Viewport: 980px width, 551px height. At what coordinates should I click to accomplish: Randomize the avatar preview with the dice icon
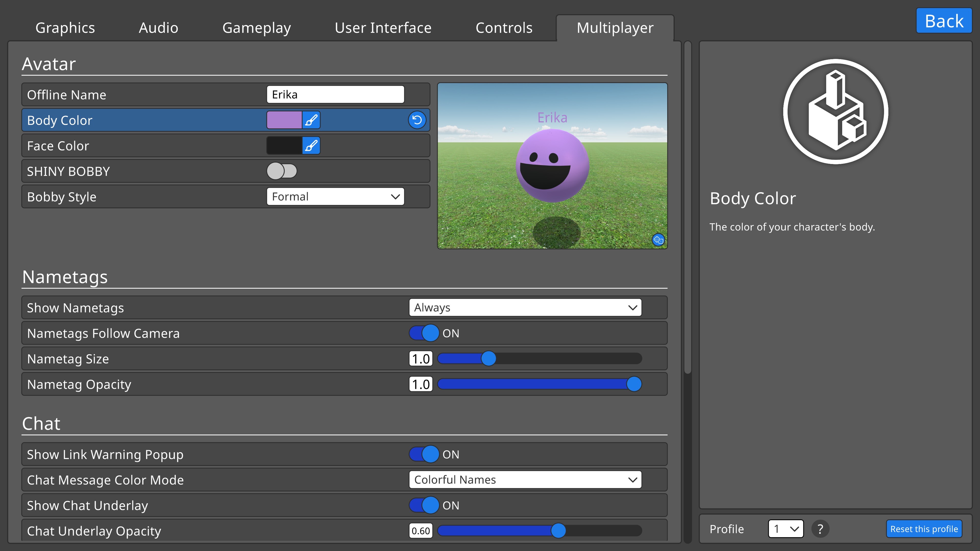[658, 240]
